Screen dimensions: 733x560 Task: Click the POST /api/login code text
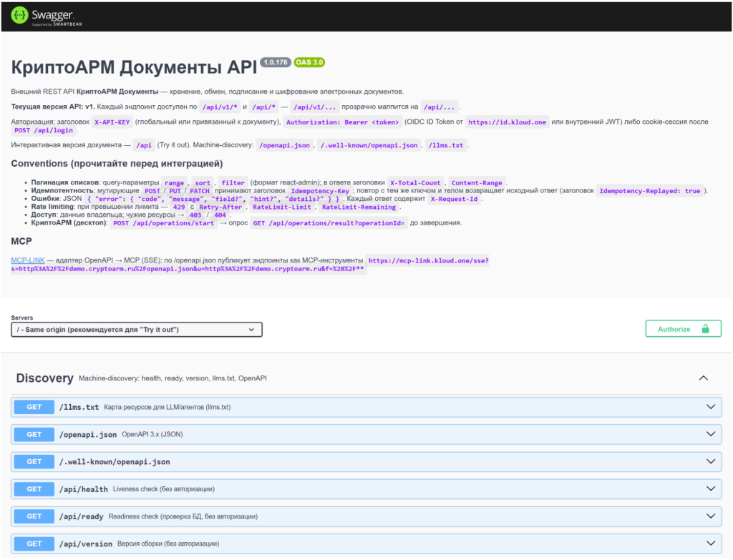(44, 130)
